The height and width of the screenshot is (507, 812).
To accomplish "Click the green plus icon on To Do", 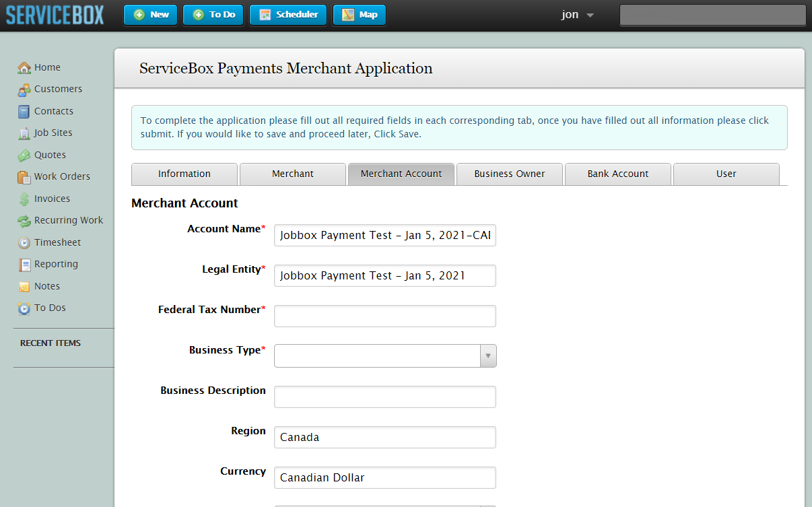I will coord(199,15).
